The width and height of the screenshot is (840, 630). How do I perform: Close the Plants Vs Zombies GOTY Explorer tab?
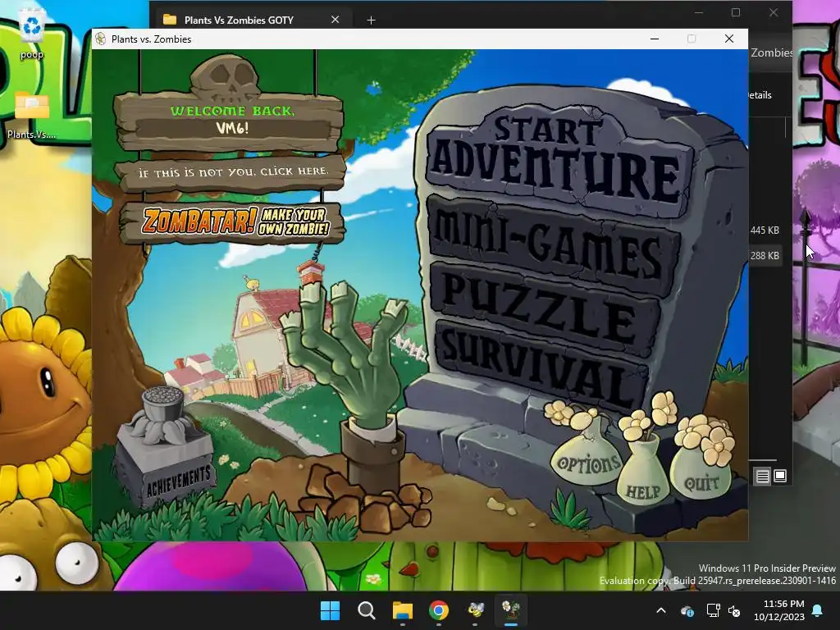click(x=335, y=20)
